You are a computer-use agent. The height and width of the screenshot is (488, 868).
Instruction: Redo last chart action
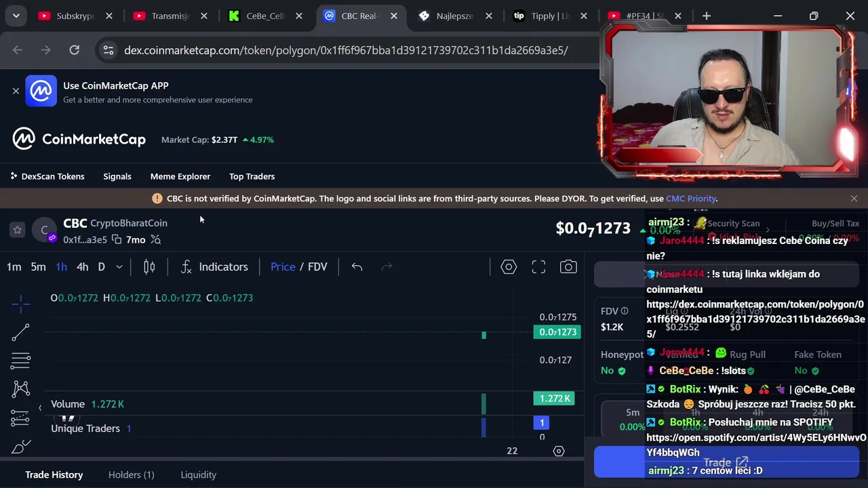pyautogui.click(x=387, y=267)
